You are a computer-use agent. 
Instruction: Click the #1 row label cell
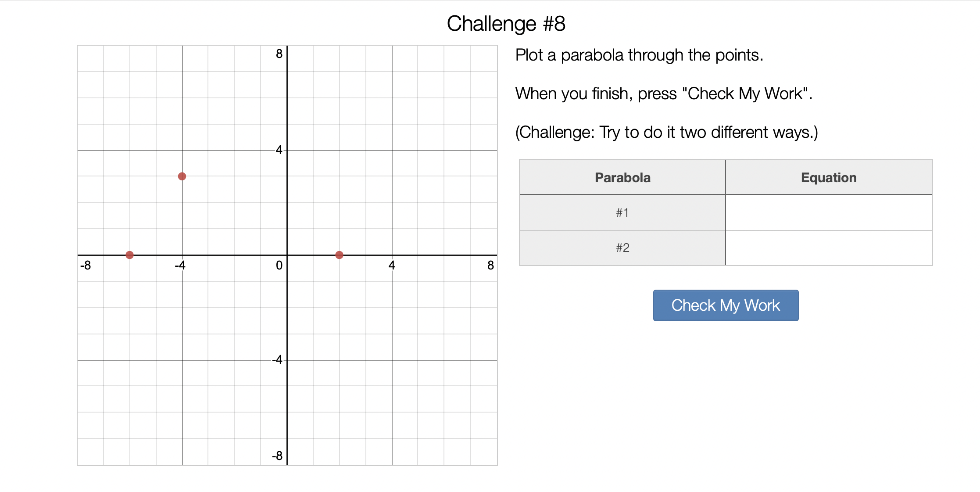[x=622, y=213]
